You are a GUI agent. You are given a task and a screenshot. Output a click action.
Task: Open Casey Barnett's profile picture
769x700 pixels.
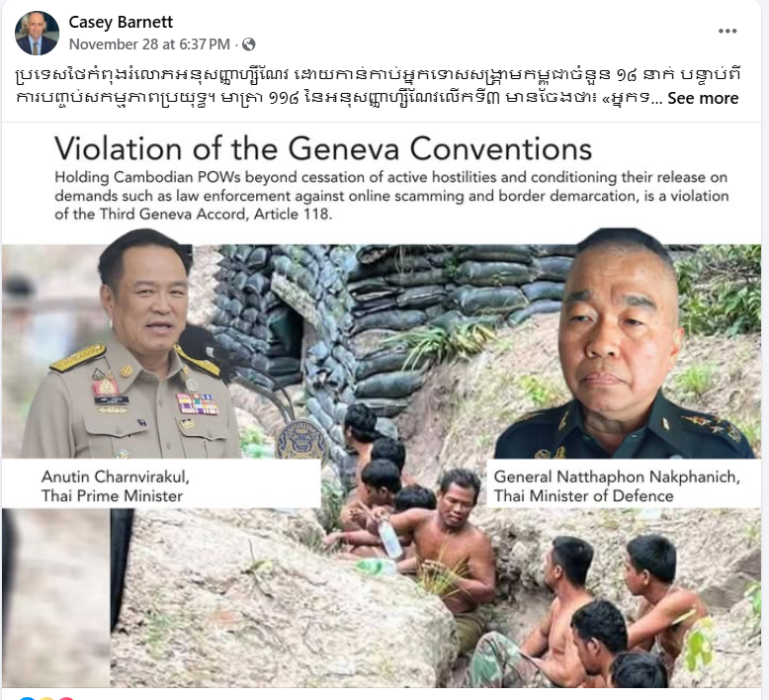pos(37,33)
